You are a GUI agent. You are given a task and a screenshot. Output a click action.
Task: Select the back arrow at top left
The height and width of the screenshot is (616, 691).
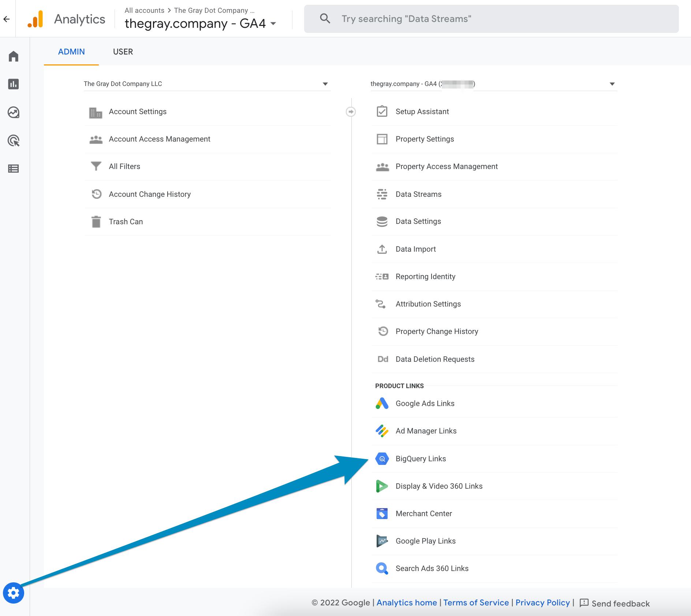6,19
